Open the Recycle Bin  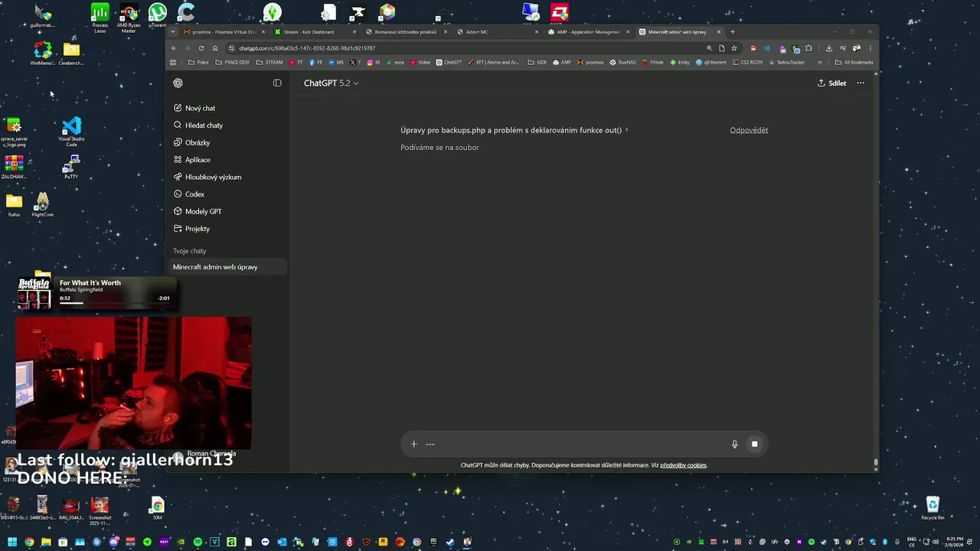933,508
